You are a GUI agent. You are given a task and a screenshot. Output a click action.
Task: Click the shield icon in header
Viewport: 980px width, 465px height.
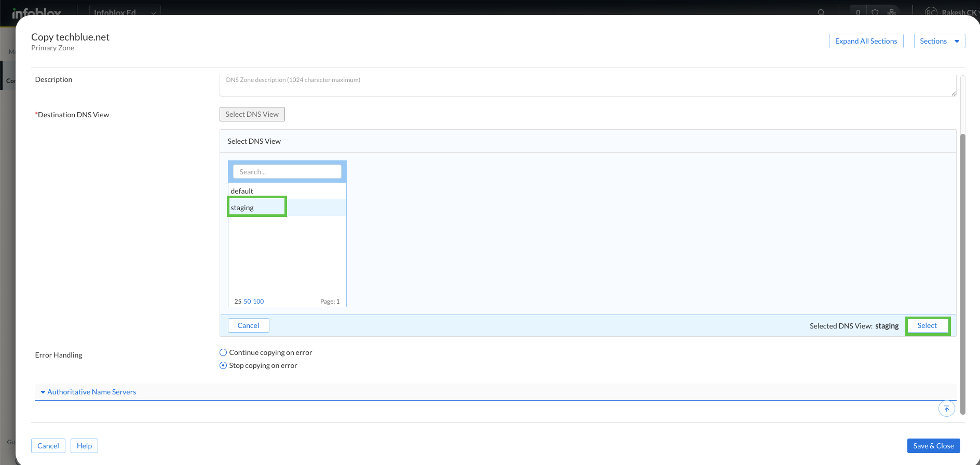click(875, 12)
